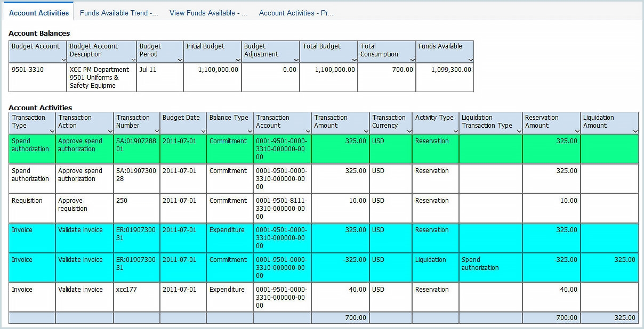The width and height of the screenshot is (644, 329).
Task: Open the Account Activities - Pr... tab
Action: coord(296,13)
